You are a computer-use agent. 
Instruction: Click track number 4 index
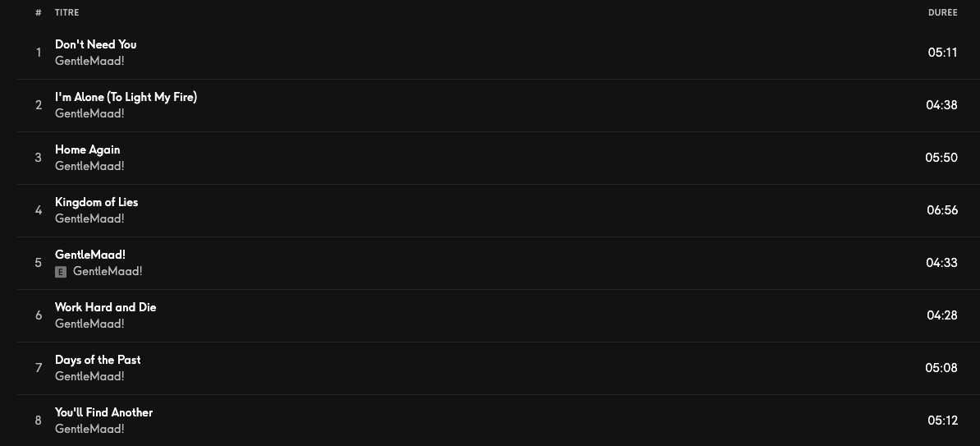(x=38, y=210)
